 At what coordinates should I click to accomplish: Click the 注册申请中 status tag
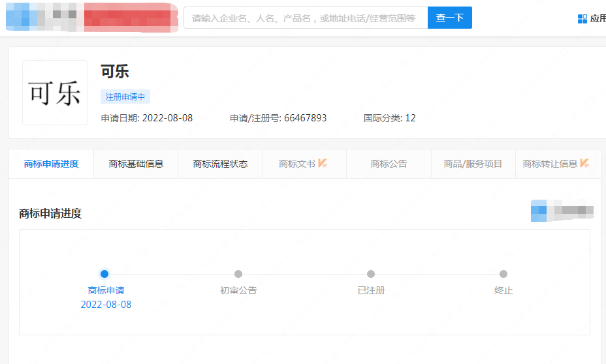pos(125,97)
